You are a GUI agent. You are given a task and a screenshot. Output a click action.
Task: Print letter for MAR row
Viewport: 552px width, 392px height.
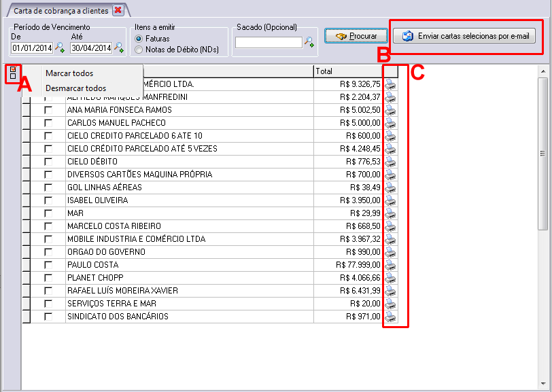coord(390,213)
